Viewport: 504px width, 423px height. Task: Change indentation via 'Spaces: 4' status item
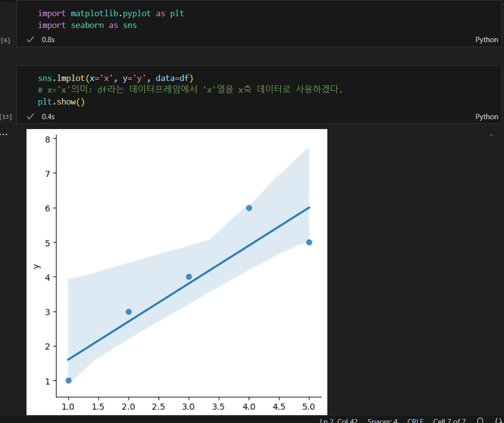click(382, 421)
